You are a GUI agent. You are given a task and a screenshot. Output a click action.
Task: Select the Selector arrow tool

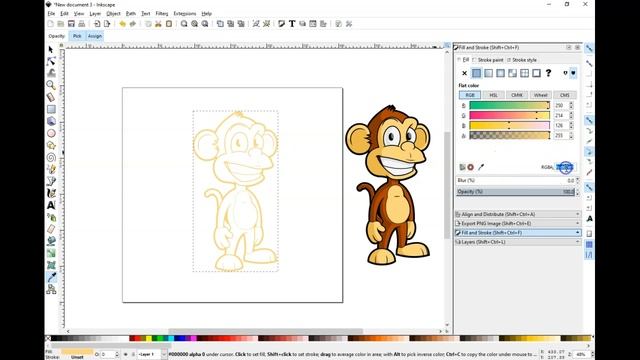(51, 49)
